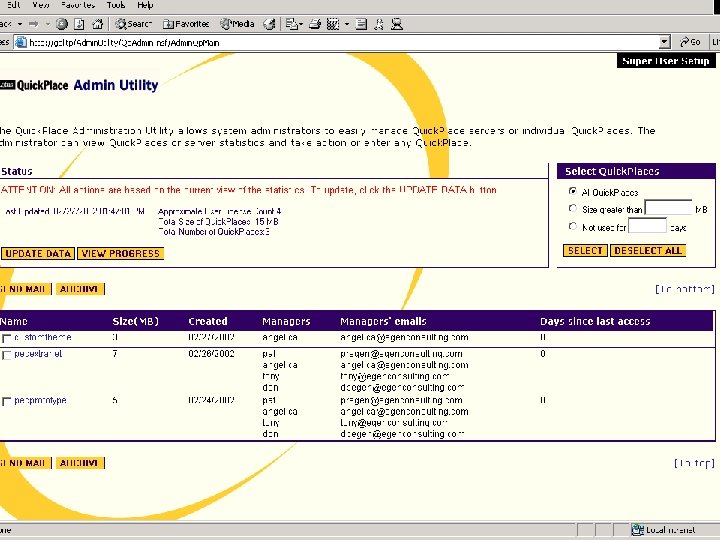The width and height of the screenshot is (720, 540).
Task: Click the page icon in the address bar
Action: (21, 43)
